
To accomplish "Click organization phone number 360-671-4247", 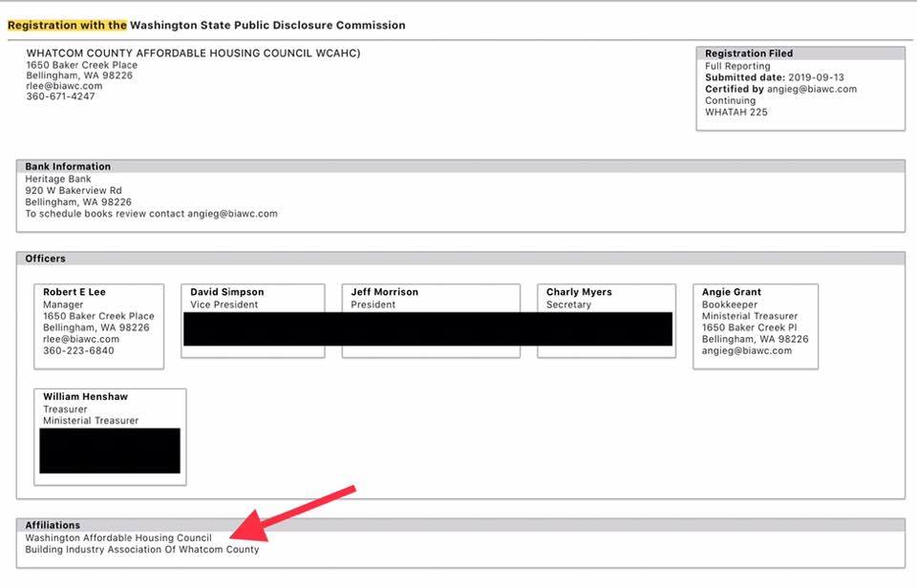I will tap(60, 96).
